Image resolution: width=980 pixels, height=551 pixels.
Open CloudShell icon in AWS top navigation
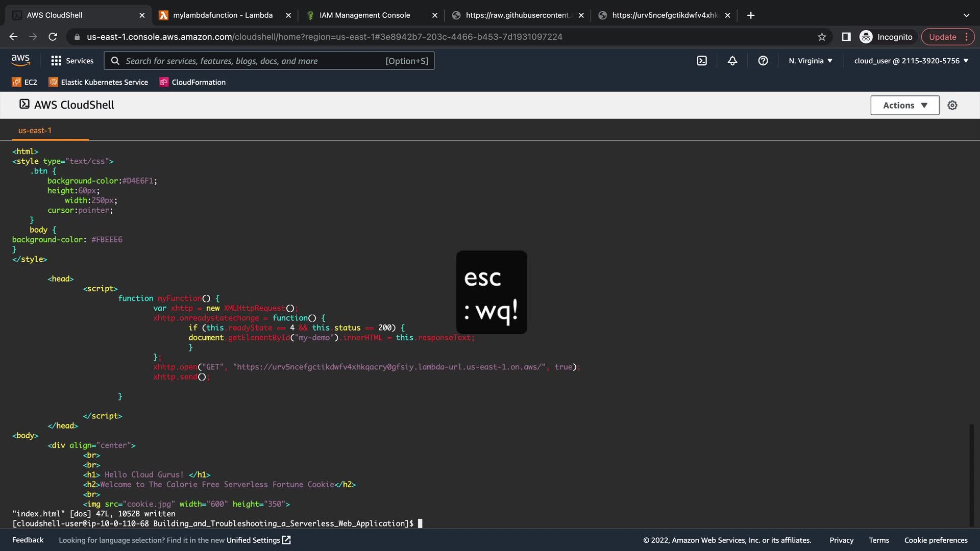(702, 61)
